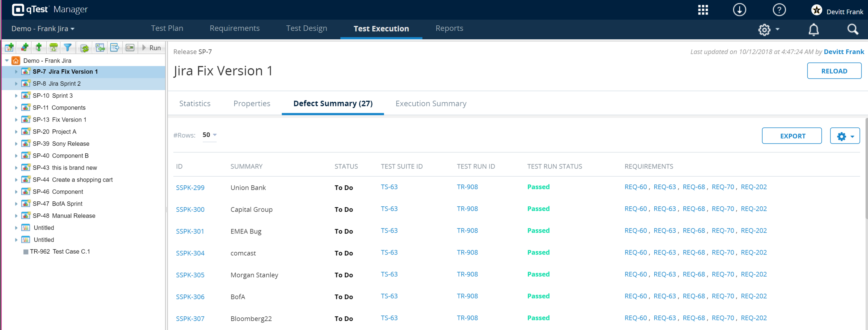
Task: Click the Run button in toolbar
Action: 152,48
